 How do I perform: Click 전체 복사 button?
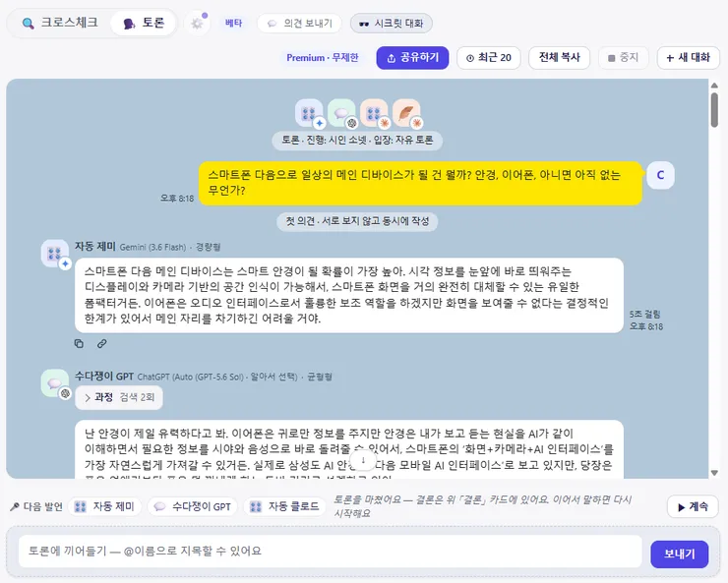[x=560, y=57]
